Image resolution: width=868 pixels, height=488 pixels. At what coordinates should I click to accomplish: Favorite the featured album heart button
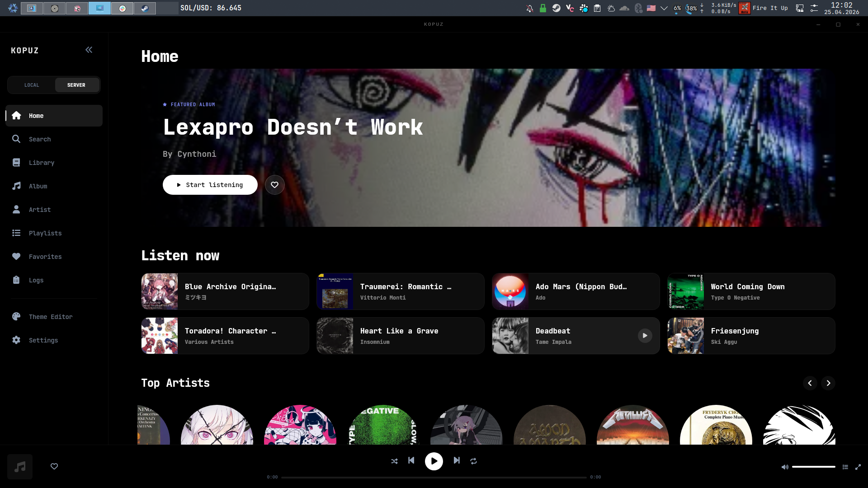tap(275, 185)
